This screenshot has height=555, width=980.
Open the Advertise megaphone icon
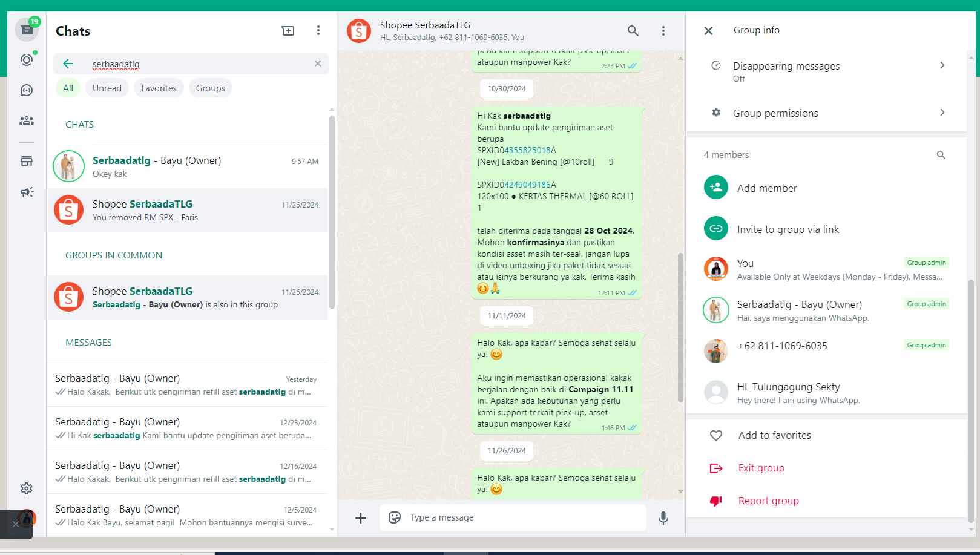tap(27, 192)
